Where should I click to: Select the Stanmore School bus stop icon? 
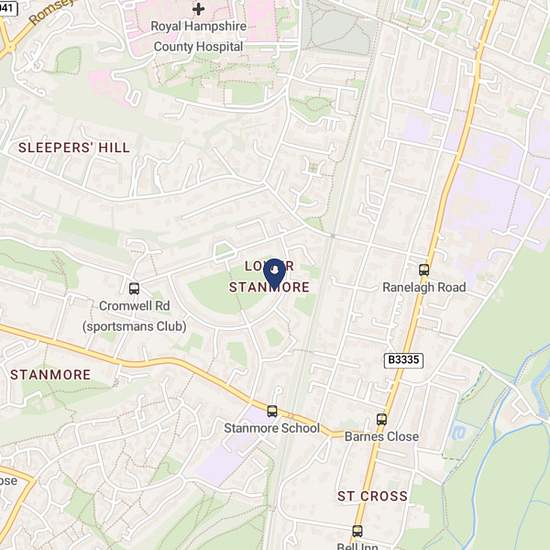272,411
